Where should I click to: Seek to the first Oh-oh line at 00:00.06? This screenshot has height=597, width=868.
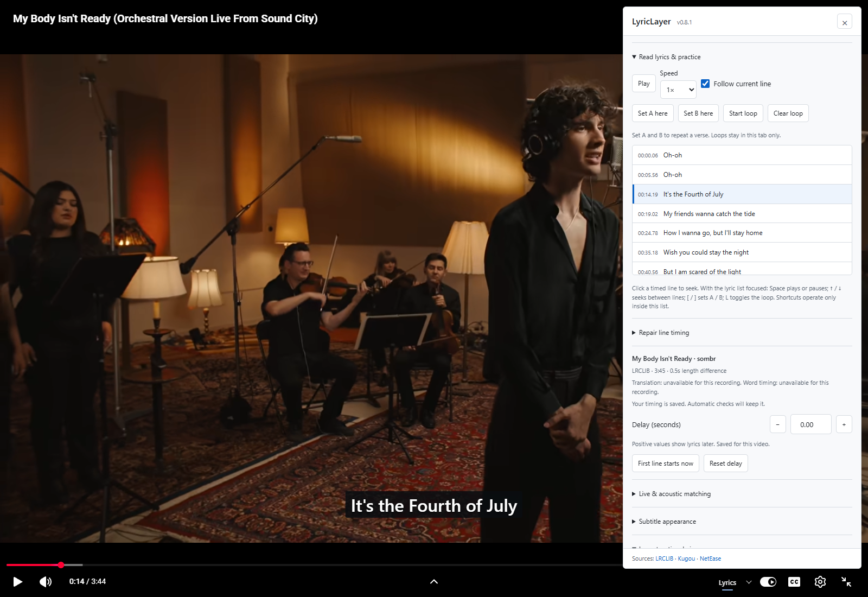(x=742, y=155)
